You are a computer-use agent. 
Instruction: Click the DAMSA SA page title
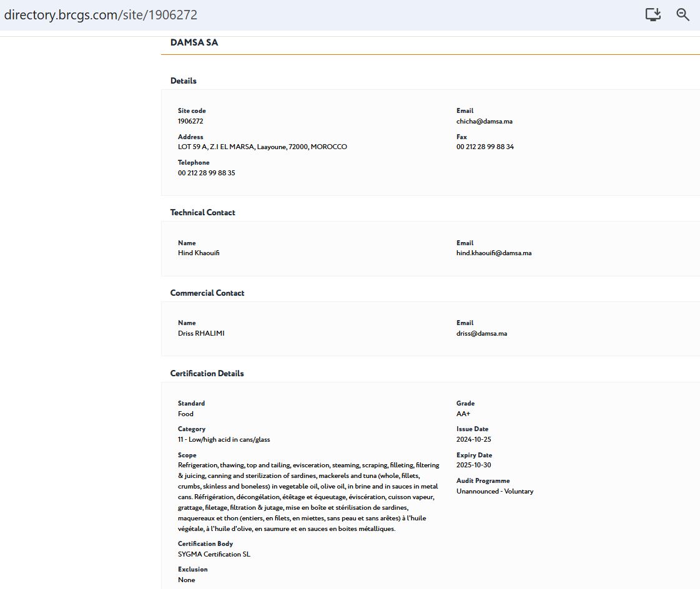click(194, 43)
